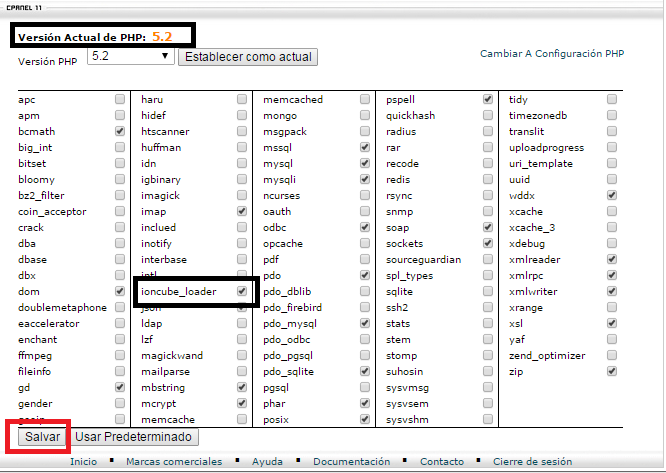Viewport: 666px width, 473px height.
Task: Check the big_int extension
Action: pyautogui.click(x=120, y=147)
